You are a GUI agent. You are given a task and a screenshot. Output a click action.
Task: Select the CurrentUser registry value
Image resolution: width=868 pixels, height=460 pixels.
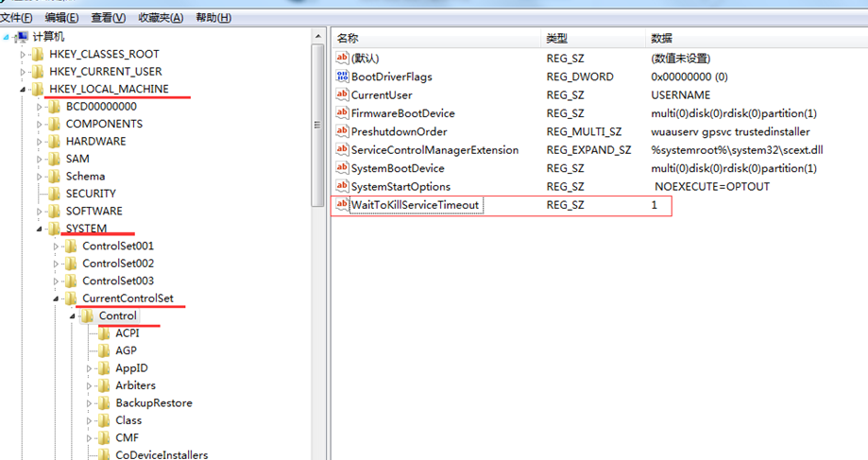[x=382, y=94]
